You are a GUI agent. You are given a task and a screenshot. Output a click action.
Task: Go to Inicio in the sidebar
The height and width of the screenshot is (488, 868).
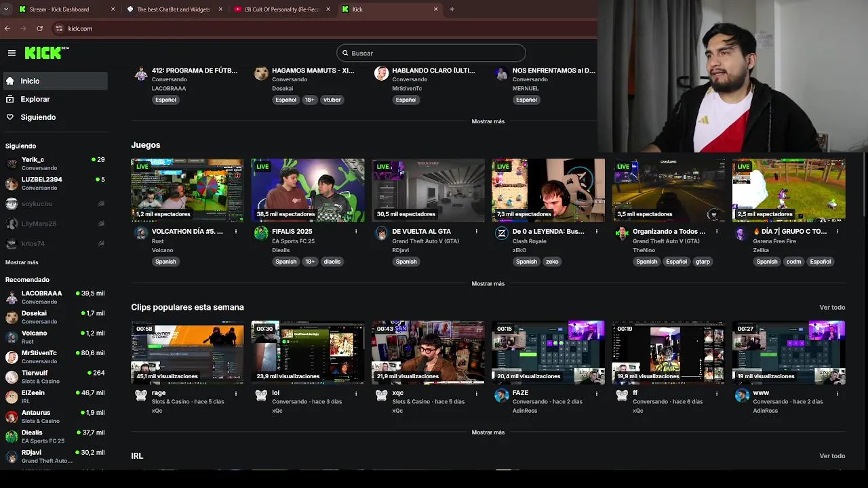54,81
